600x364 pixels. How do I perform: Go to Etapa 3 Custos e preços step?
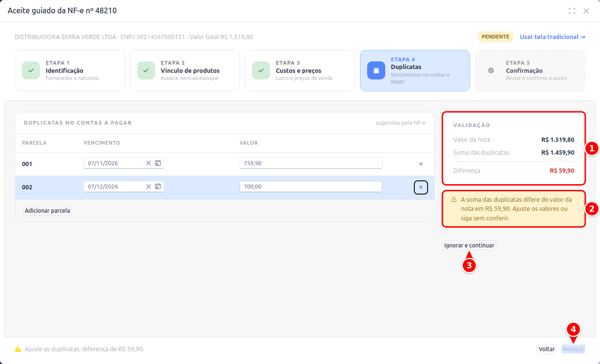(300, 70)
